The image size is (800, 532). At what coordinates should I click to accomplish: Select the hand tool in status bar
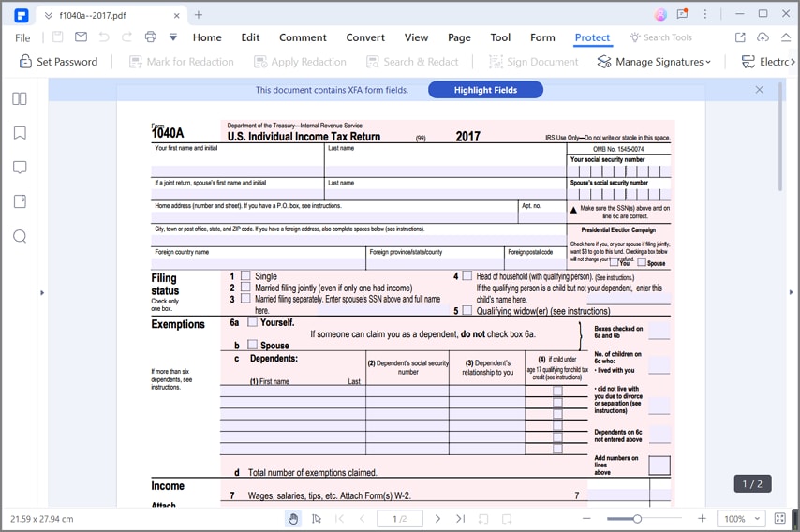pyautogui.click(x=293, y=519)
